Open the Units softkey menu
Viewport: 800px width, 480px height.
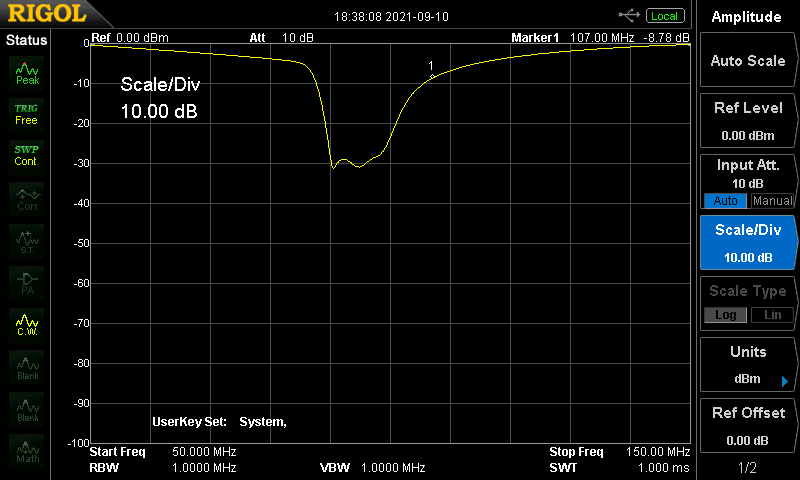pyautogui.click(x=748, y=365)
